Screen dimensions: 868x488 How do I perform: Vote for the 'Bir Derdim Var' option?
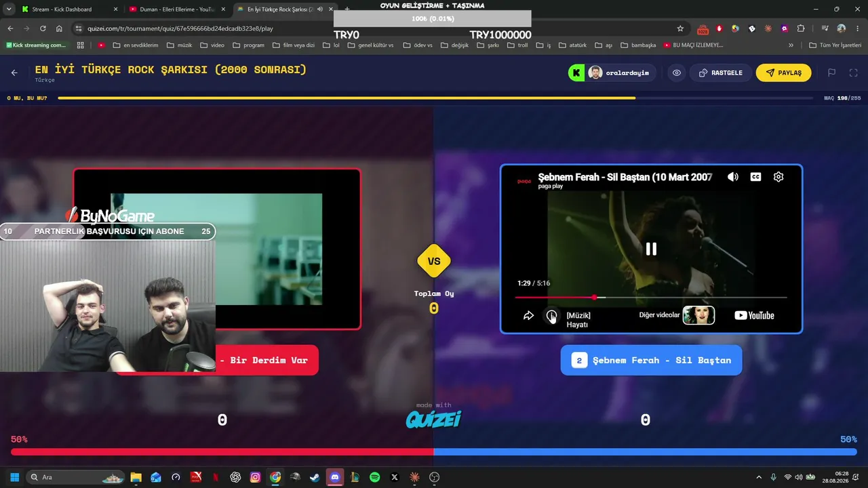pyautogui.click(x=267, y=360)
